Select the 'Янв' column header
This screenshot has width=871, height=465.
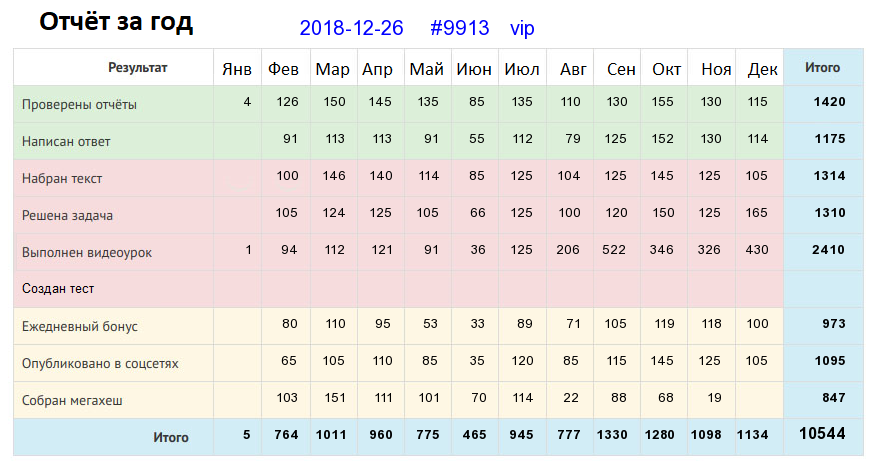click(x=237, y=69)
